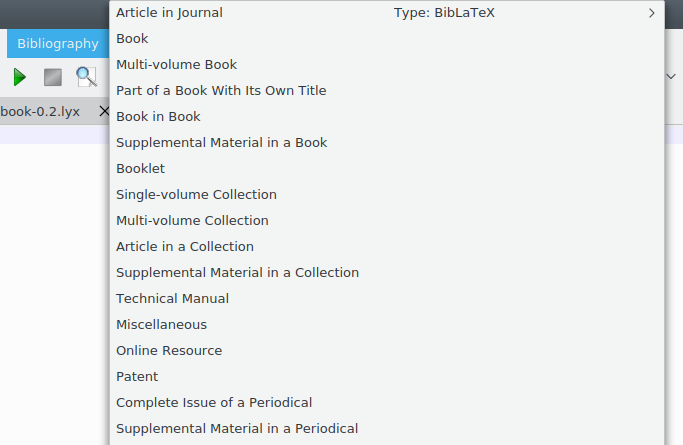Click the green play/run icon
Image resolution: width=683 pixels, height=445 pixels.
click(x=19, y=77)
